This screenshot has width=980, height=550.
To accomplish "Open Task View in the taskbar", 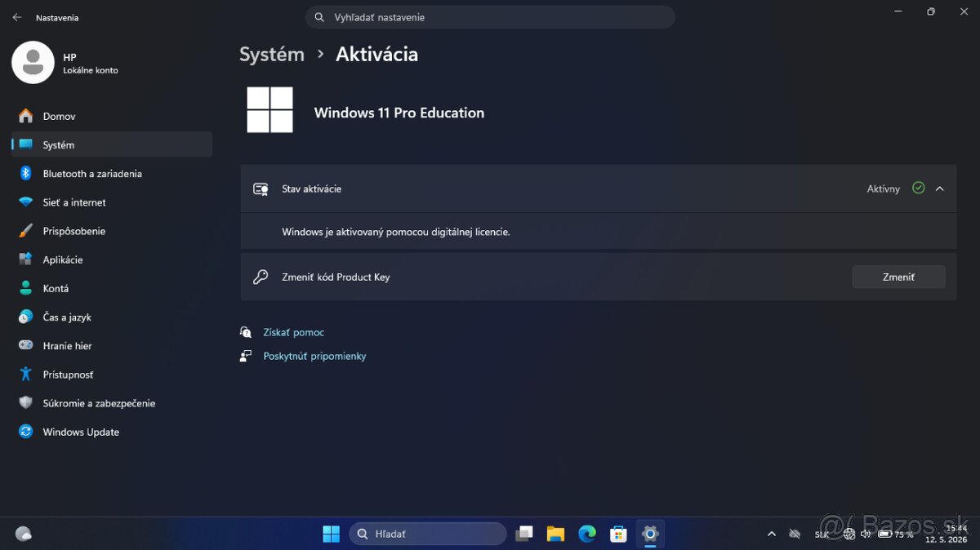I will pos(524,534).
